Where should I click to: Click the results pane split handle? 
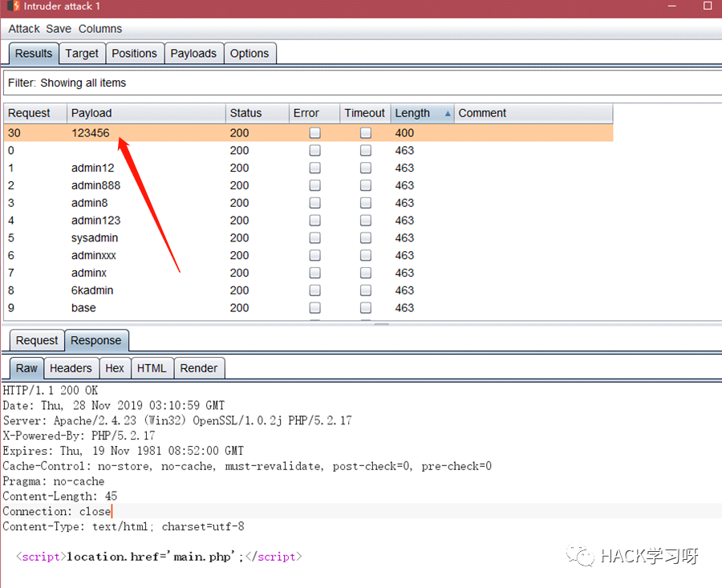(x=381, y=324)
